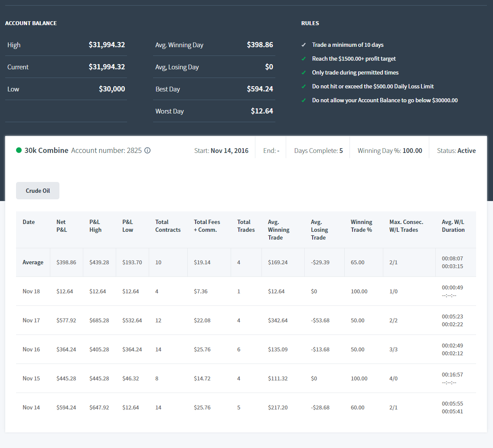Click the Avg. Losing Trade column header
Screen dimensions: 493x448
320,230
